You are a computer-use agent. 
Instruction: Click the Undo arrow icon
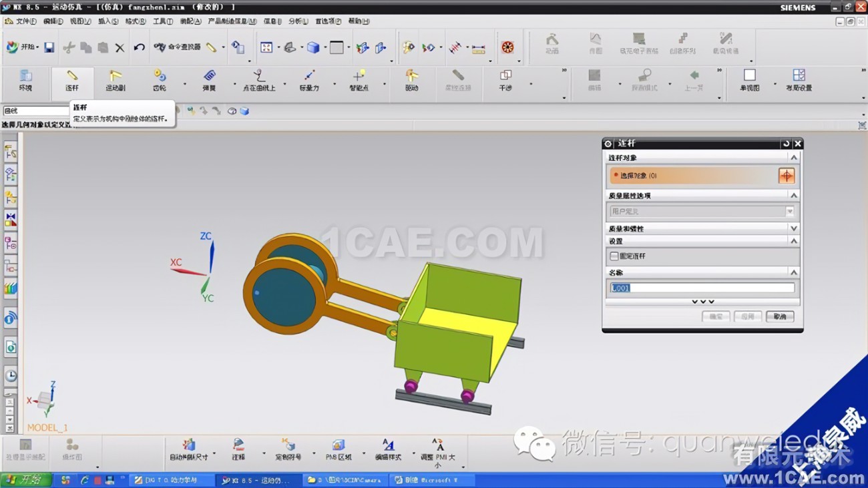tap(139, 47)
